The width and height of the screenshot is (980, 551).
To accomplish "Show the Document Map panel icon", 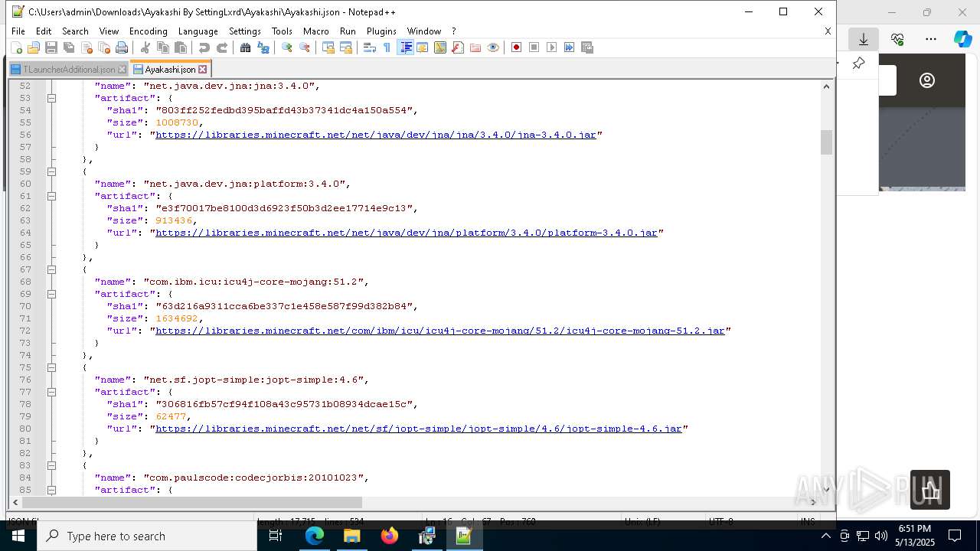I will (440, 47).
